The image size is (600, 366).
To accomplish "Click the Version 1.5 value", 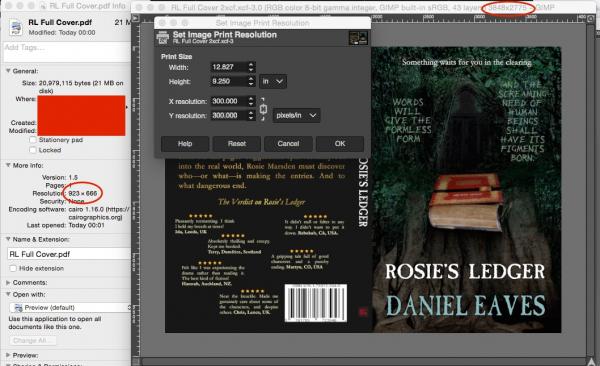I will coord(73,177).
